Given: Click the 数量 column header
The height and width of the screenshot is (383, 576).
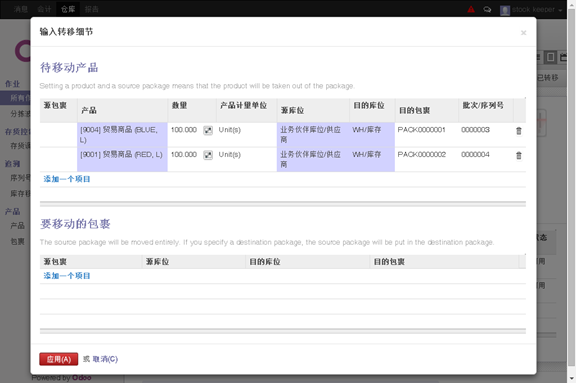Looking at the screenshot, I should coord(192,110).
